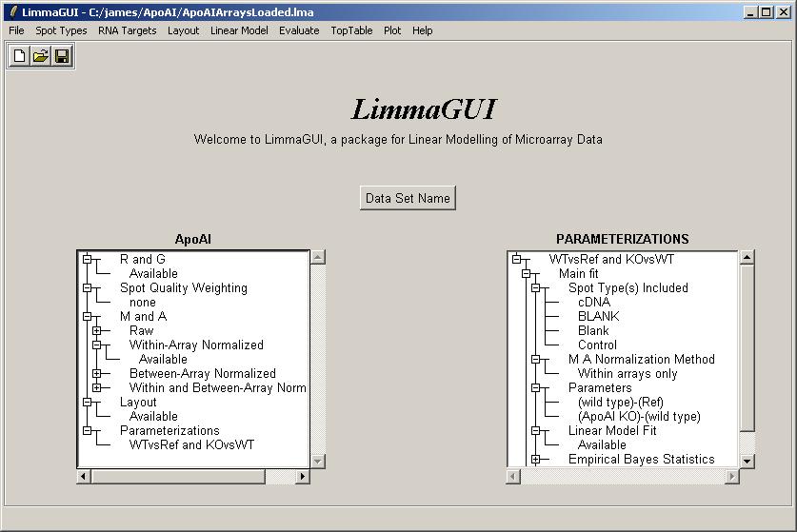Click right arrow on ApoAI horizontal scrollbar
797x532 pixels.
coord(304,477)
